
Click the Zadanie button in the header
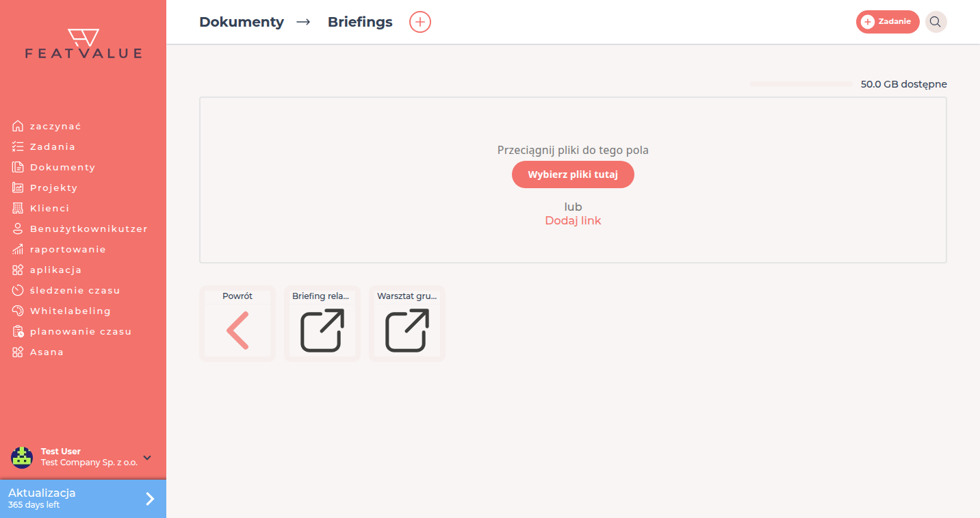[888, 22]
